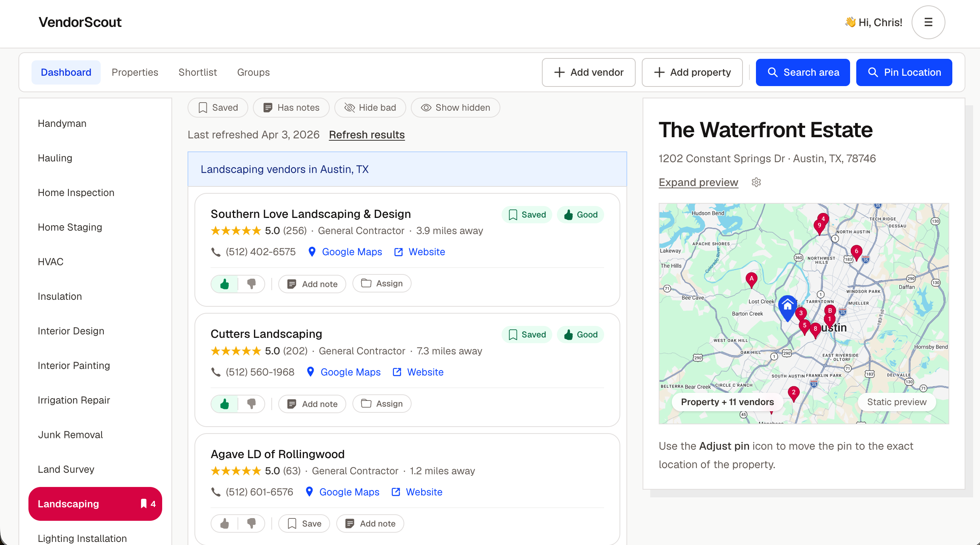Image resolution: width=980 pixels, height=545 pixels.
Task: Toggle the Saved filter chip
Action: click(x=218, y=108)
